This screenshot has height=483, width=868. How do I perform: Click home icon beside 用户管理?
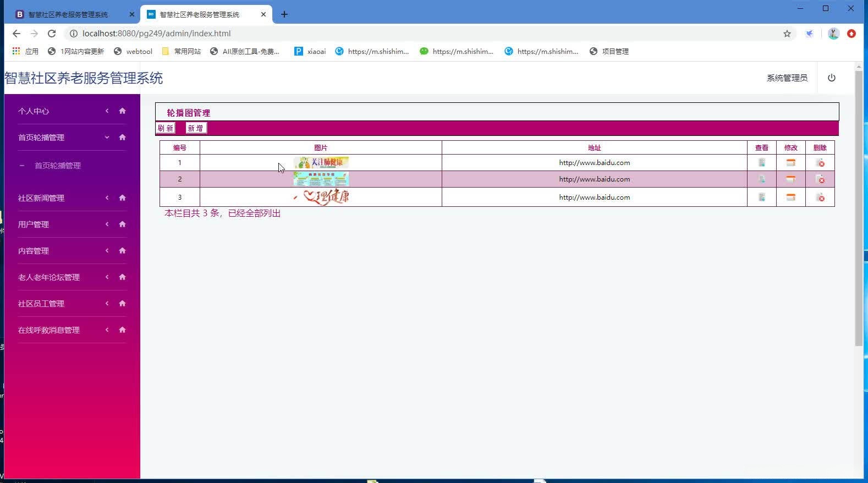[123, 224]
